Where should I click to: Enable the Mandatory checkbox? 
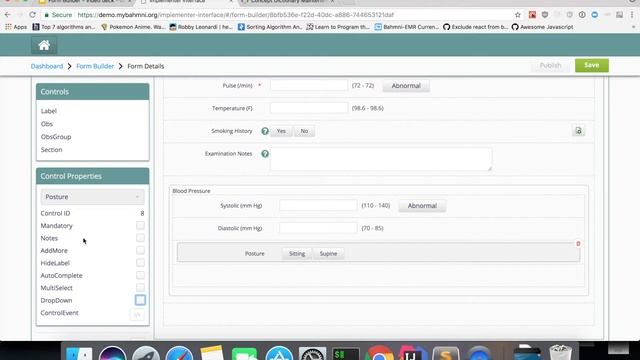(x=140, y=225)
